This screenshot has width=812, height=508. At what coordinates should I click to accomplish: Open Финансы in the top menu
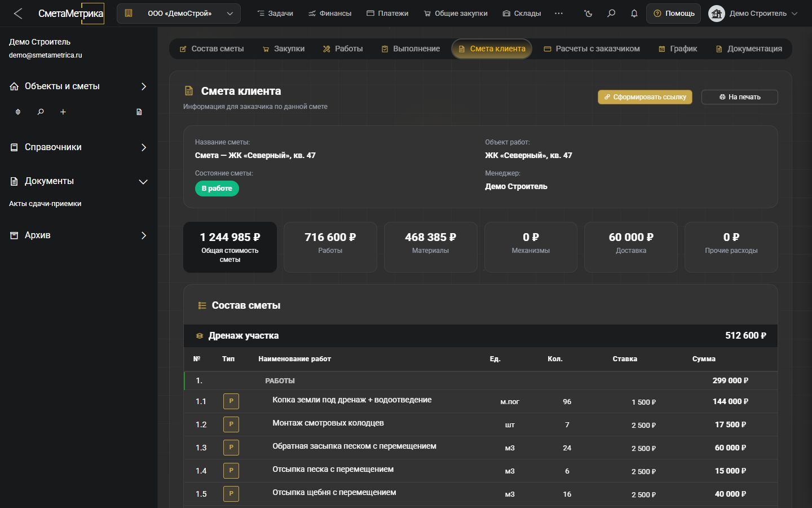click(330, 14)
